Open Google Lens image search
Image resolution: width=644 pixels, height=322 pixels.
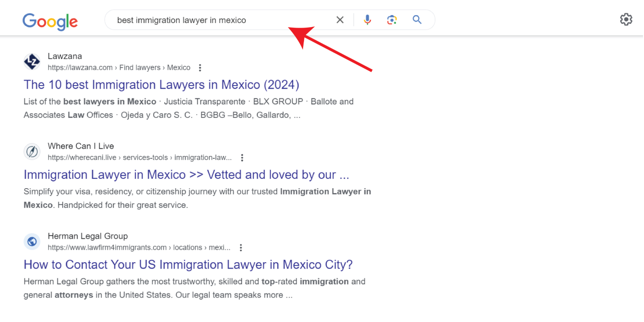(x=392, y=20)
